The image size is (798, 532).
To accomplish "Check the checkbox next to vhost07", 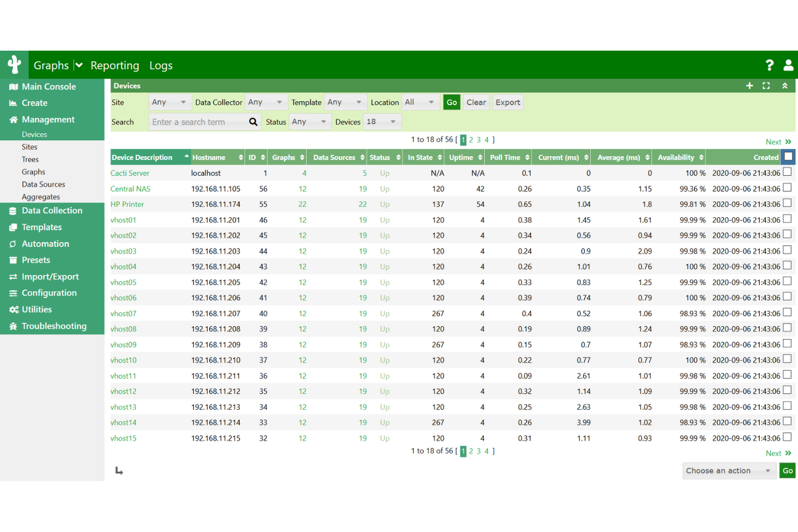I will (787, 313).
